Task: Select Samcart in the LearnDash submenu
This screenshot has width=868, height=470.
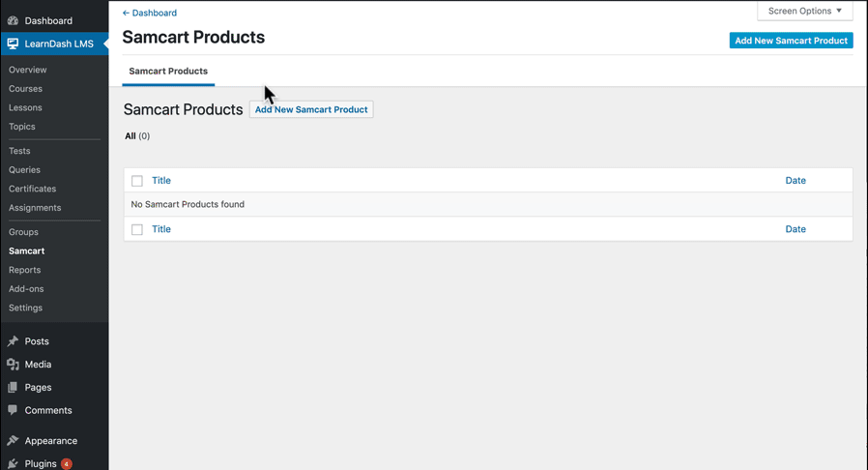Action: tap(26, 250)
